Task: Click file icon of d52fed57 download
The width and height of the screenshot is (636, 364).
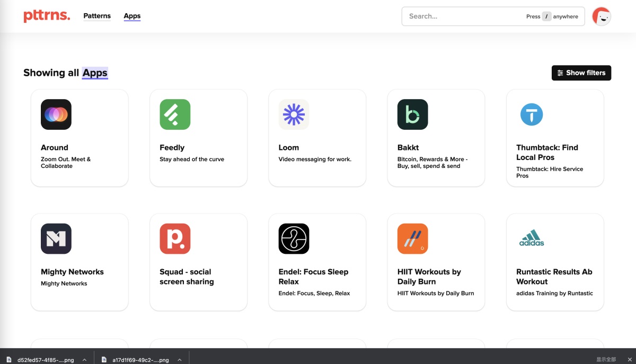Action: (x=9, y=360)
